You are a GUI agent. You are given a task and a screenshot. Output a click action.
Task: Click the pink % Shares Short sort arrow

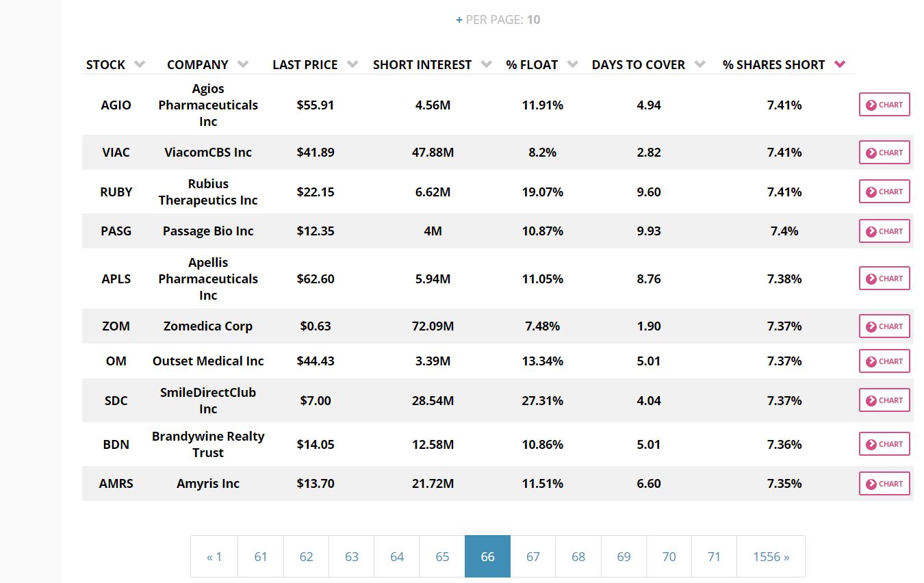click(x=840, y=64)
